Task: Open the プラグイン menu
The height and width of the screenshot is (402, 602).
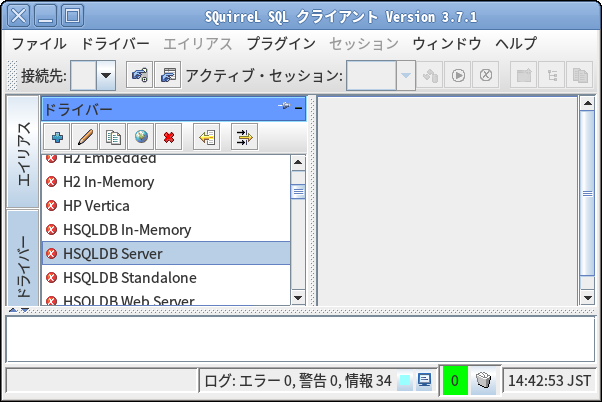Action: point(281,43)
